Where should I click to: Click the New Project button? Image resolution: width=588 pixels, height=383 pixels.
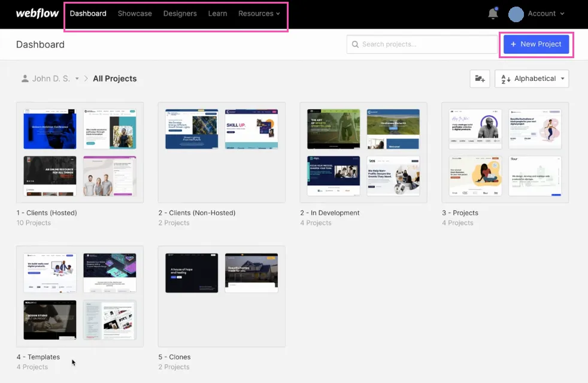click(536, 44)
